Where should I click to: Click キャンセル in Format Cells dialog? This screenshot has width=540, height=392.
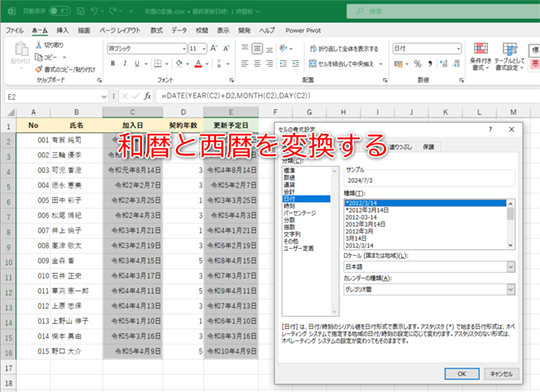[501, 374]
